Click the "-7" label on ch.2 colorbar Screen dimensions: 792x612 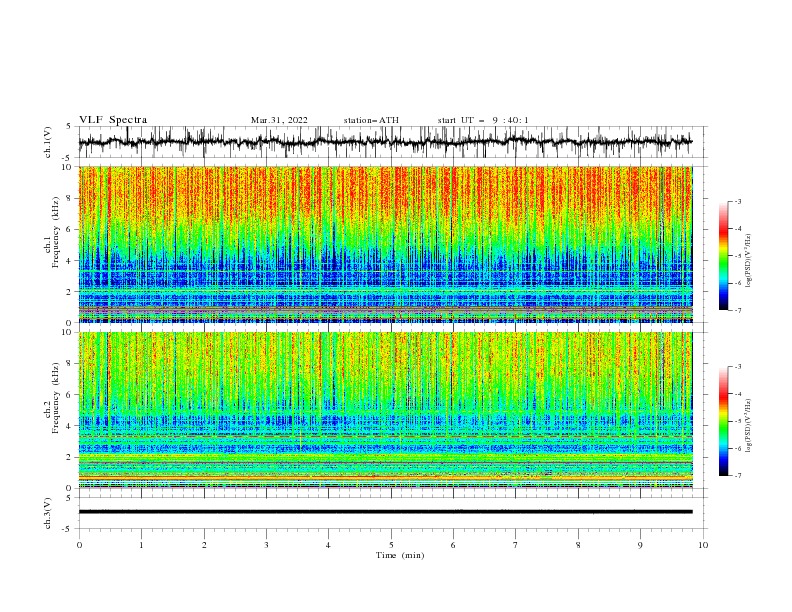pos(738,475)
